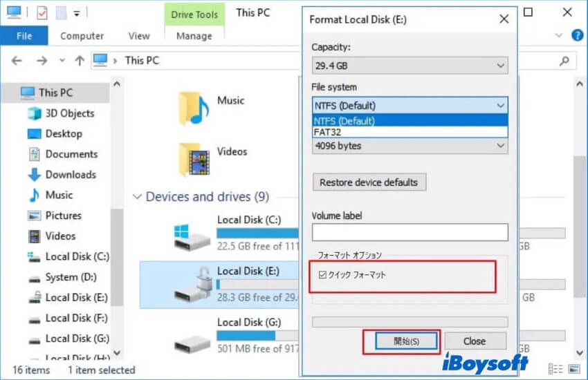Open the Videos folder icon

point(193,158)
